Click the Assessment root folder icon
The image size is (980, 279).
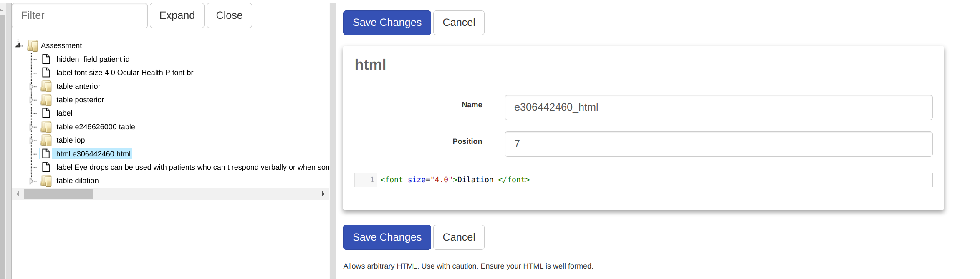pos(33,45)
